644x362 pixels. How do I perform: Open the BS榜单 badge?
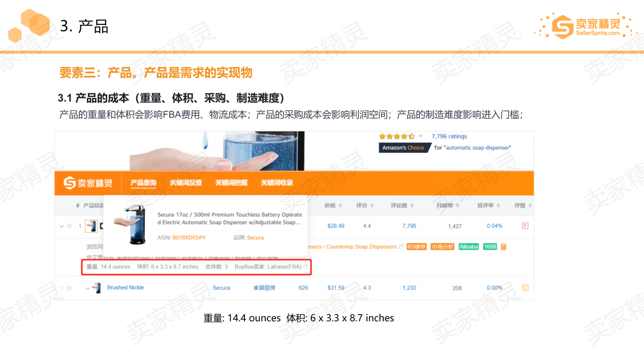(x=417, y=247)
